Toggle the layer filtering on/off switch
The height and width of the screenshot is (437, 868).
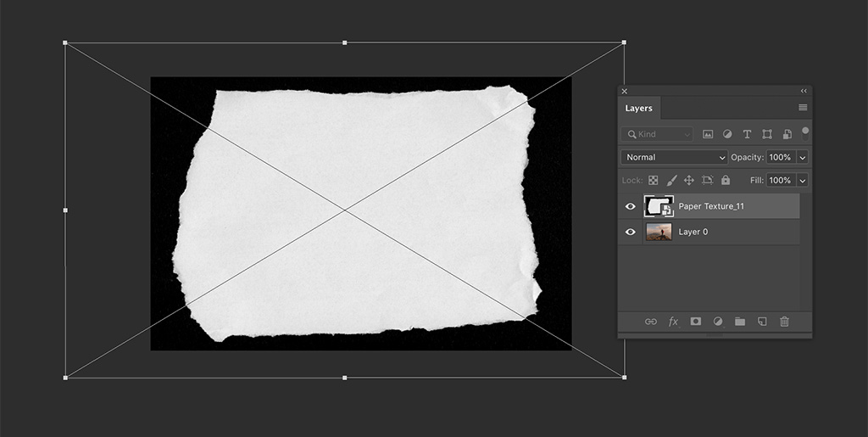805,133
